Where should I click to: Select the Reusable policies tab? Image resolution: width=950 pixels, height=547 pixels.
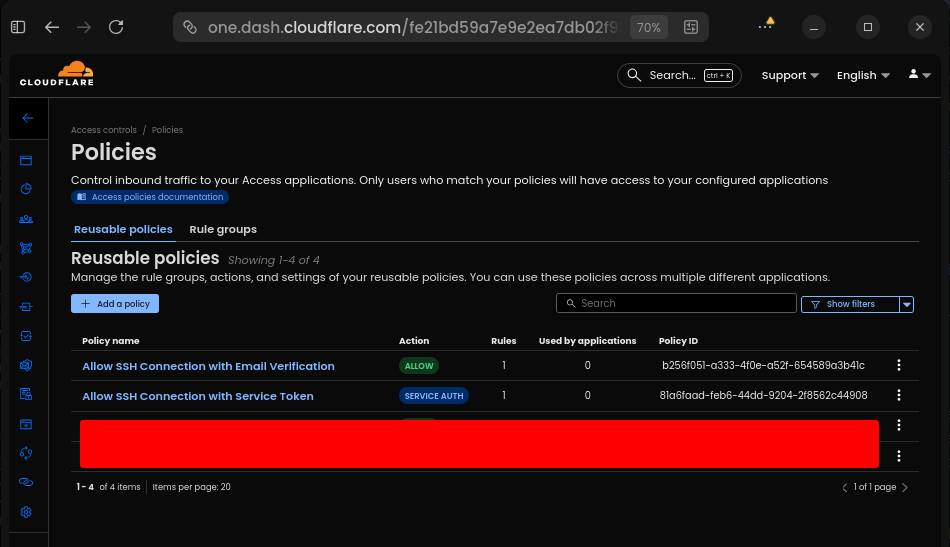123,229
